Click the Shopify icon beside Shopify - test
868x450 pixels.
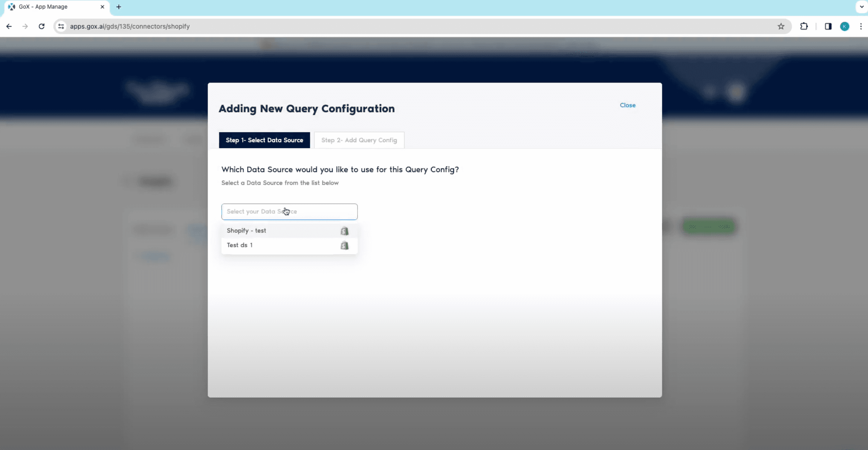[344, 231]
